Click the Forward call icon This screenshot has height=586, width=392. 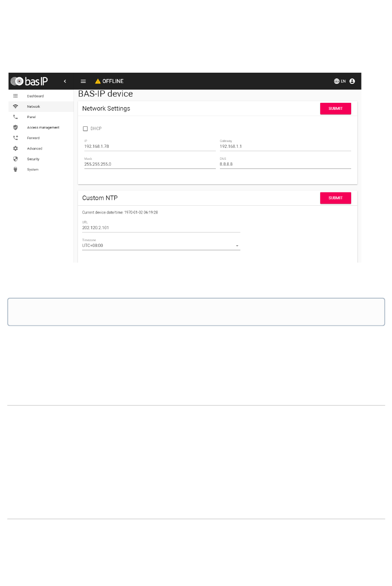coord(15,138)
